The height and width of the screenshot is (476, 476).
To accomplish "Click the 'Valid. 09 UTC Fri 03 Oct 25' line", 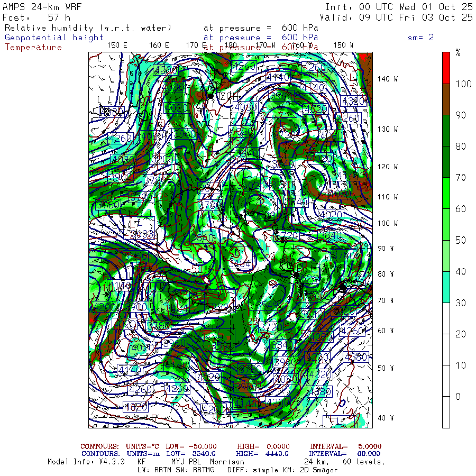I will pos(399,17).
